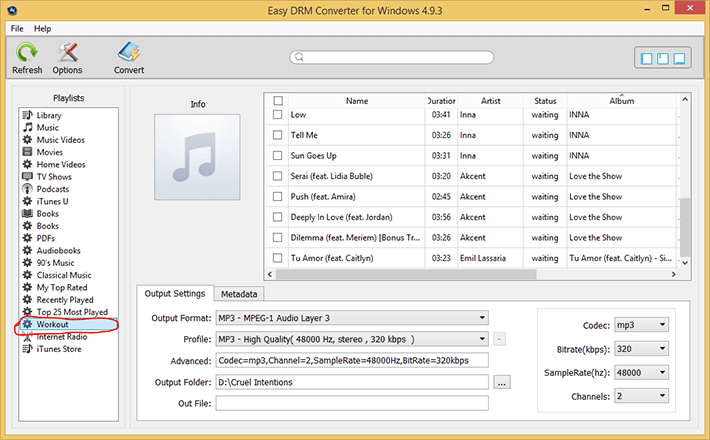This screenshot has height=440, width=710.
Task: Open the Help menu
Action: tap(43, 29)
